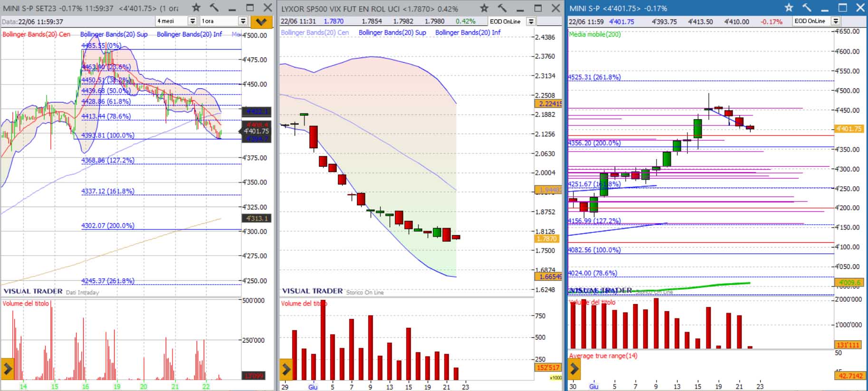Click the 4368.86 (127.2%) Fibonacci label
The image size is (868, 391).
click(x=108, y=160)
